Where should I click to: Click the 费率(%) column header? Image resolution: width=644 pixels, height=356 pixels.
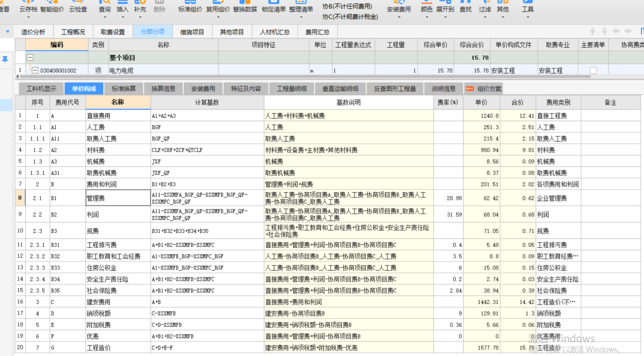(x=448, y=103)
